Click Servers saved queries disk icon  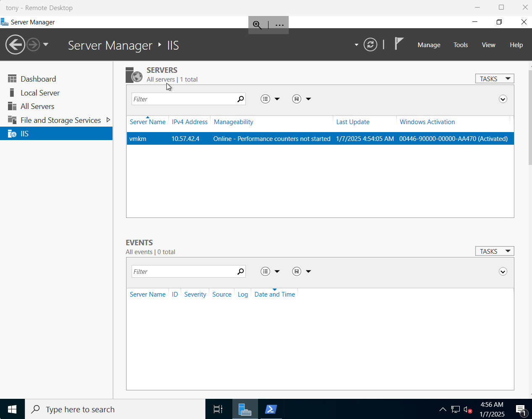coord(297,99)
